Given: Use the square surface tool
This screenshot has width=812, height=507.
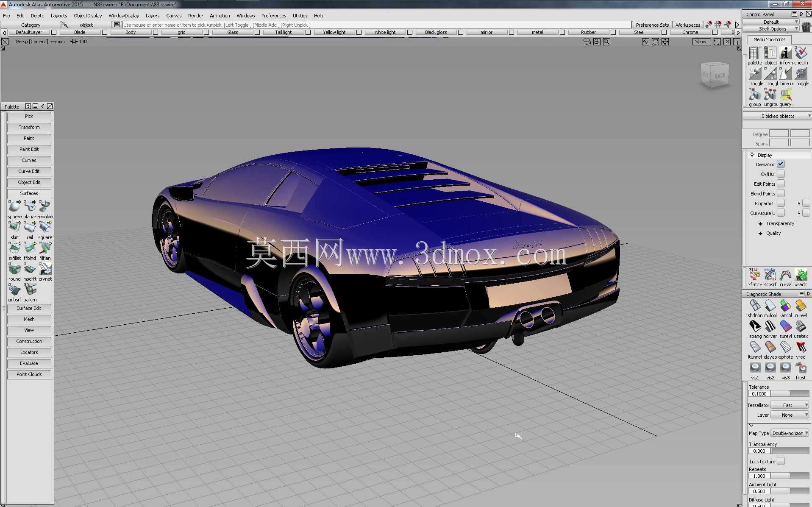Looking at the screenshot, I should point(45,227).
